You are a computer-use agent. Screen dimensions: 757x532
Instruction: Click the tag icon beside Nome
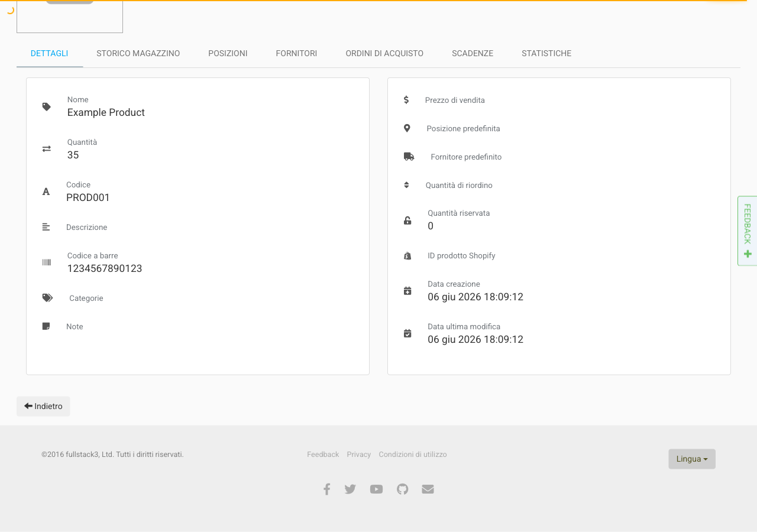coord(46,107)
